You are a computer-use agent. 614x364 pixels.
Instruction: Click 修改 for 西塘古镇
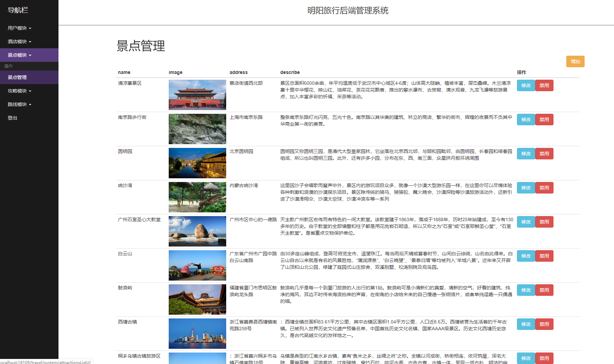tap(526, 324)
